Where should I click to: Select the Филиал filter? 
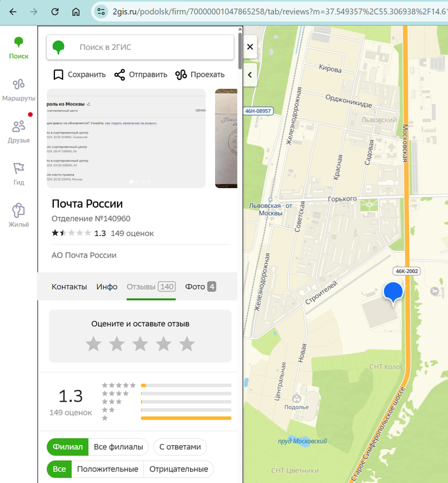67,447
